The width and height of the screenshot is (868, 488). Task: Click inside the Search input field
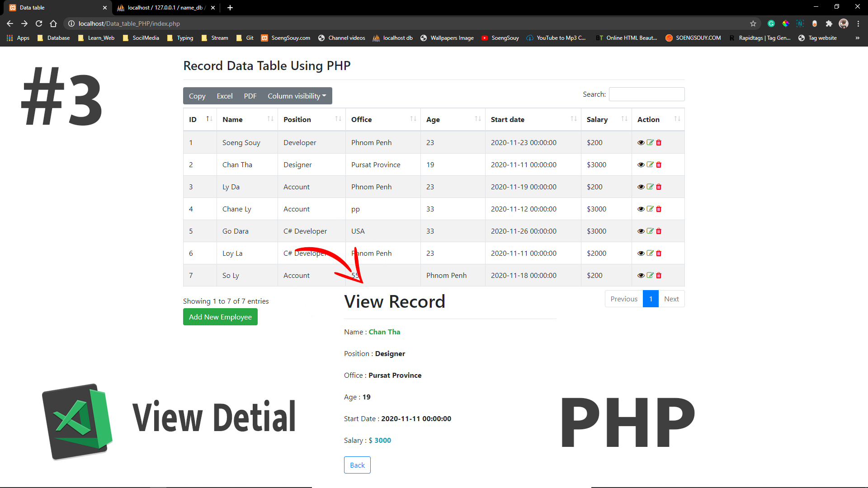click(x=646, y=94)
